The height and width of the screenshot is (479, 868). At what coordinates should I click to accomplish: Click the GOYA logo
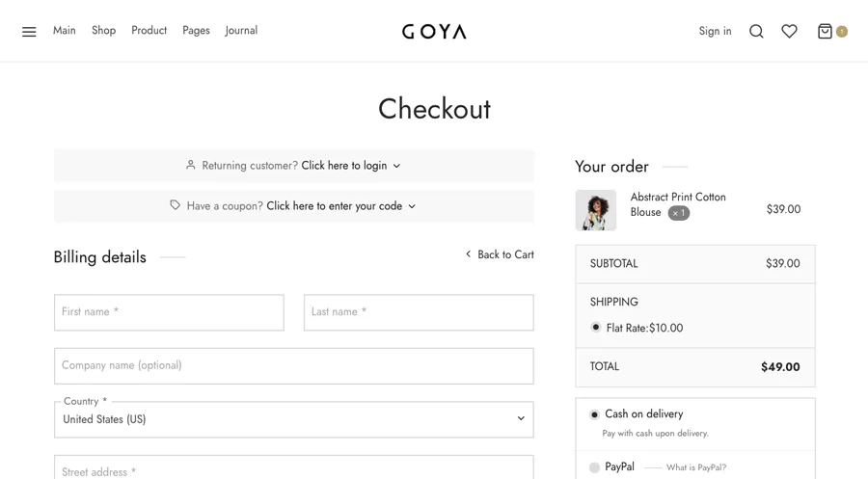[435, 31]
